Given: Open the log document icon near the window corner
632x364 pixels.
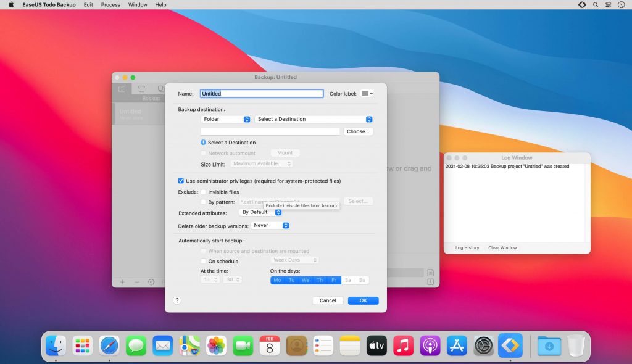Looking at the screenshot, I should pyautogui.click(x=431, y=273).
